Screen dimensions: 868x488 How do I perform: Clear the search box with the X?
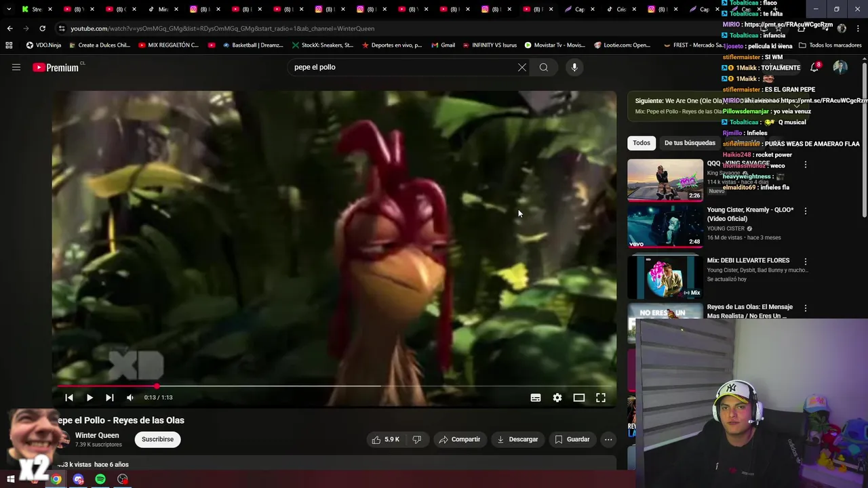tap(522, 67)
